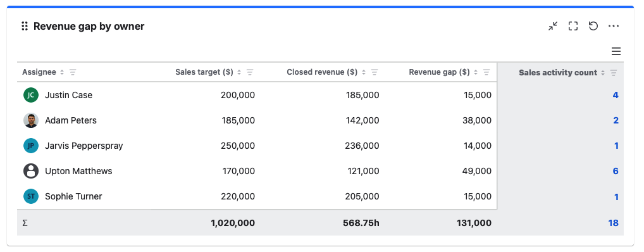Click the drag handle beside Revenue gap by owner
This screenshot has width=644, height=252.
(25, 27)
